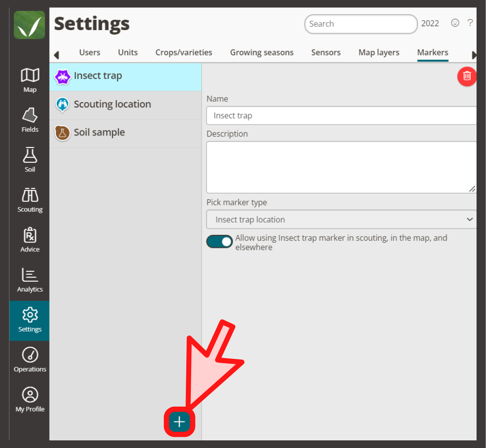Viewport: 486px width, 448px height.
Task: Switch to the Units tab
Action: (128, 52)
